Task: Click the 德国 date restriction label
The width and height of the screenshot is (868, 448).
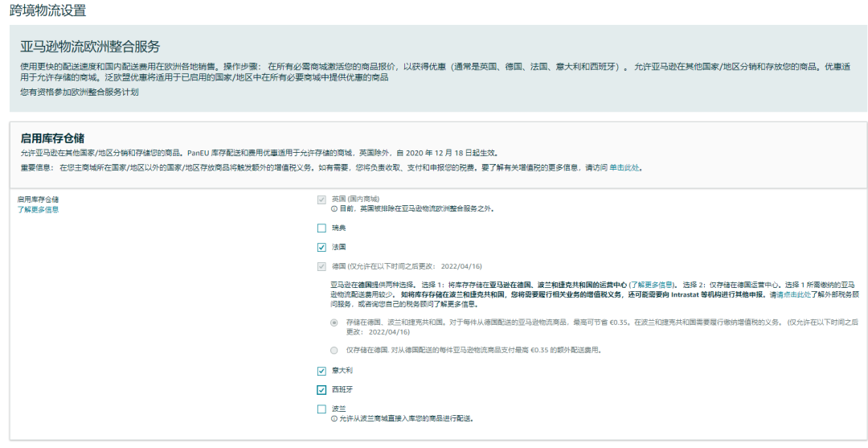Action: tap(407, 266)
